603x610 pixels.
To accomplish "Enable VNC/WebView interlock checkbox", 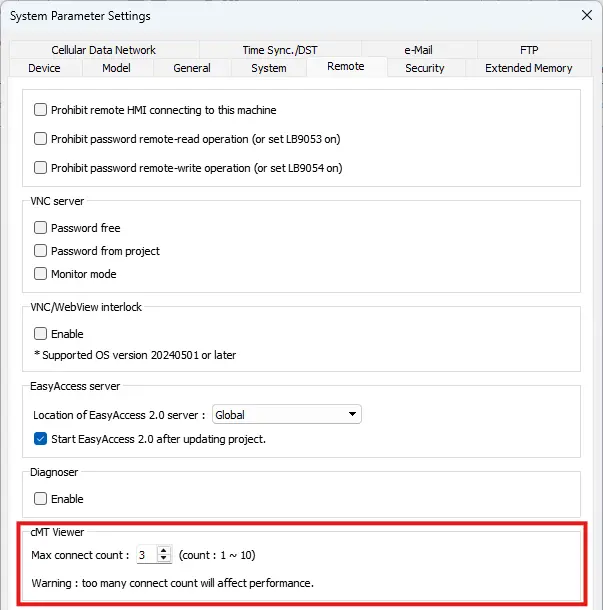I will 40,333.
